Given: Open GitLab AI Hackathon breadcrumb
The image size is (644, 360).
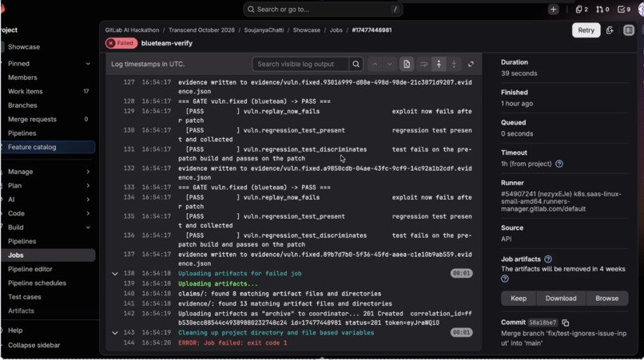Looking at the screenshot, I should tap(132, 30).
